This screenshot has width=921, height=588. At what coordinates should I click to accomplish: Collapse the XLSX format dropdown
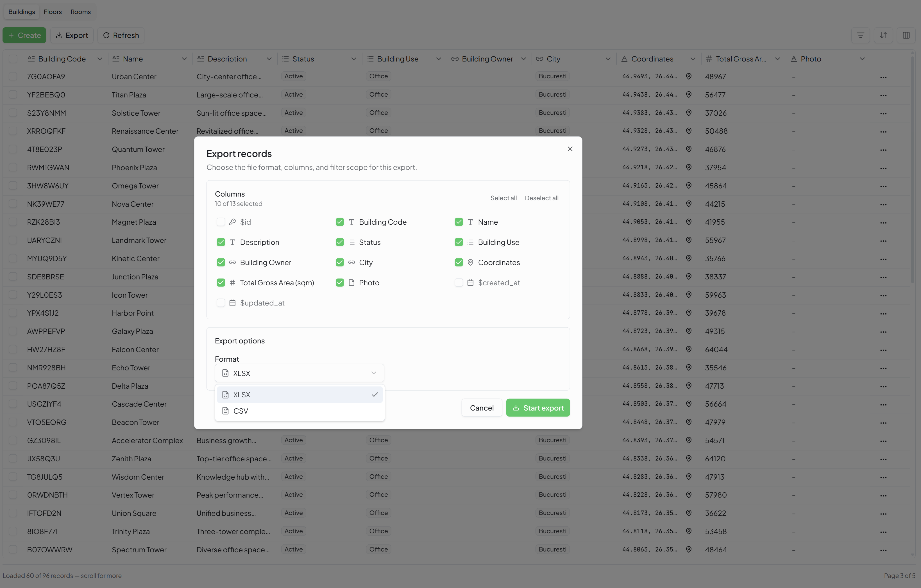tap(299, 373)
